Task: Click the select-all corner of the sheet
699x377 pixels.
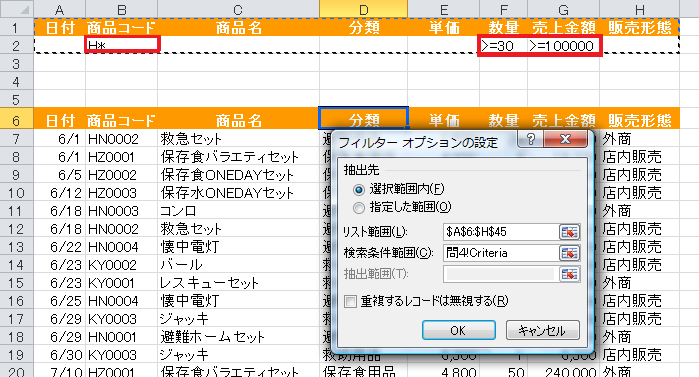Action: click(16, 9)
